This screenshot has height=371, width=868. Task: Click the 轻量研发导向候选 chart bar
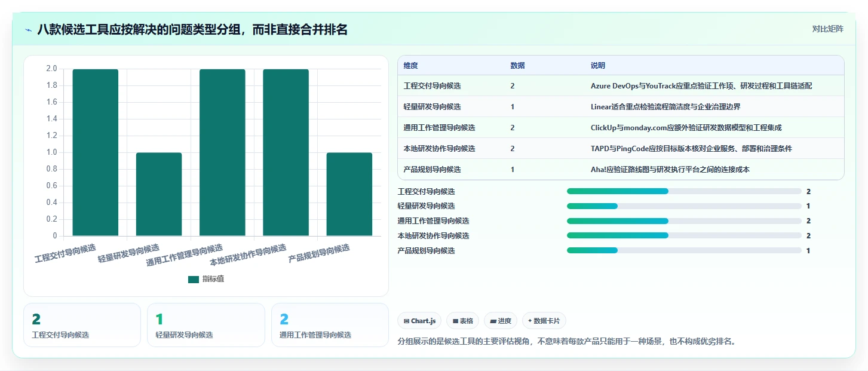(159, 194)
